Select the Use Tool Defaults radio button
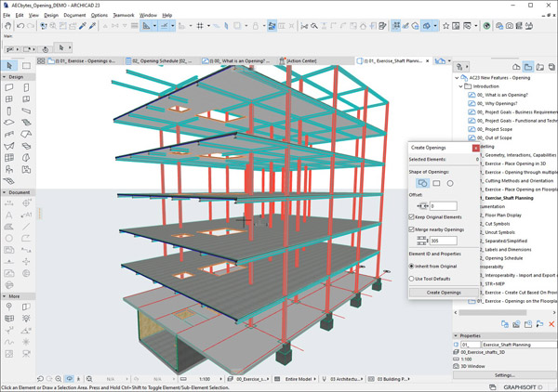This screenshot has height=392, width=558. pos(411,279)
